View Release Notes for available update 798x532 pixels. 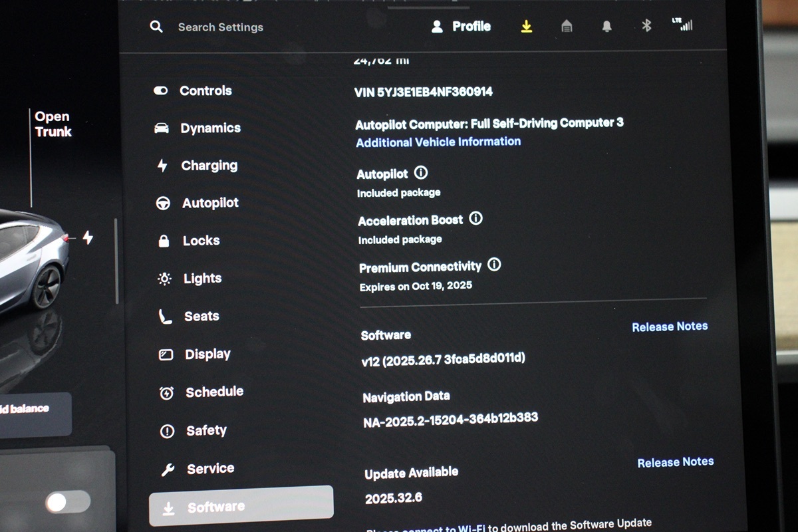click(675, 462)
